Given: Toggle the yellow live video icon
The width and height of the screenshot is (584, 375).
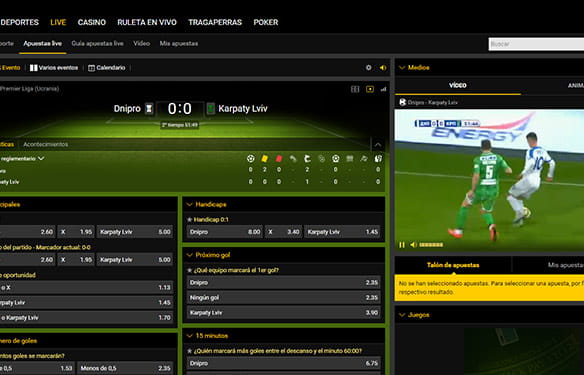Looking at the screenshot, I should click(370, 89).
